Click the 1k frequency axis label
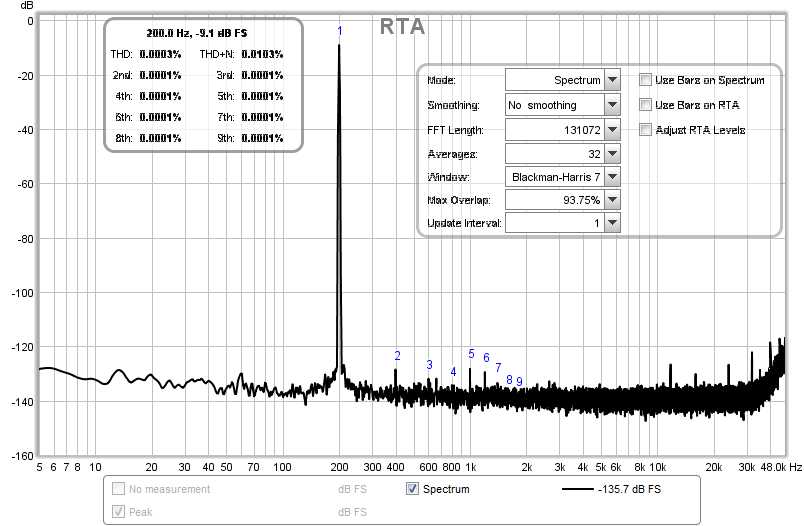Screen dimensions: 804x526 pos(471,467)
